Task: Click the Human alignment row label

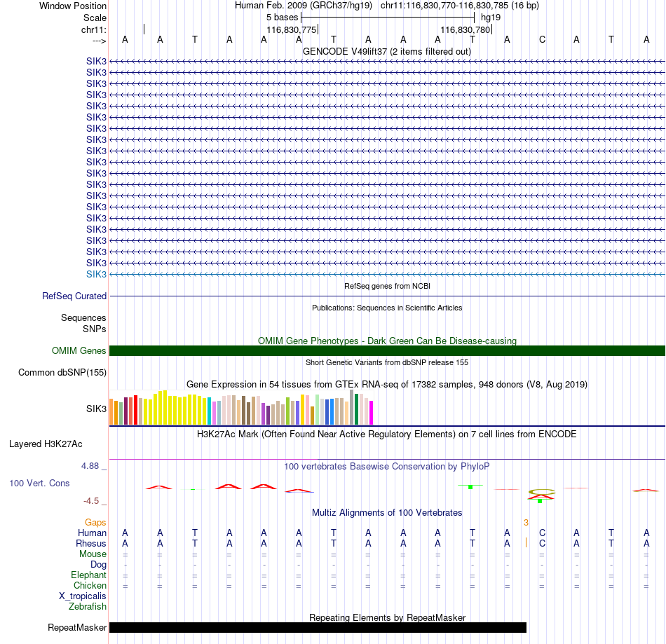Action: [92, 533]
